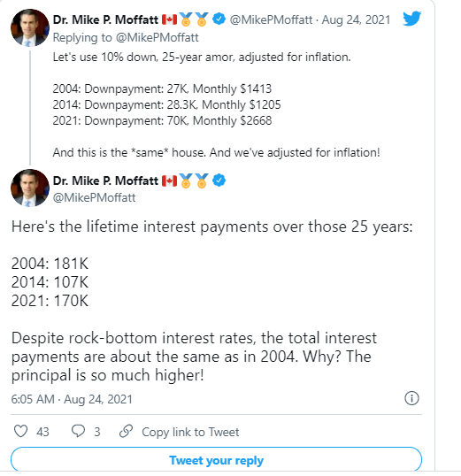Click Dr. Mike P. Moffatt name in main tweet
Viewport: 461px width, 476px height.
pos(105,180)
